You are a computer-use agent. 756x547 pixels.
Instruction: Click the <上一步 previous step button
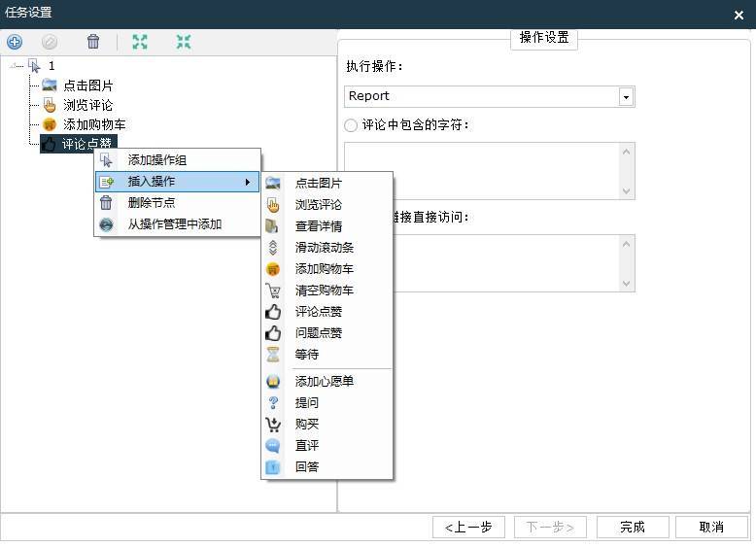click(468, 527)
